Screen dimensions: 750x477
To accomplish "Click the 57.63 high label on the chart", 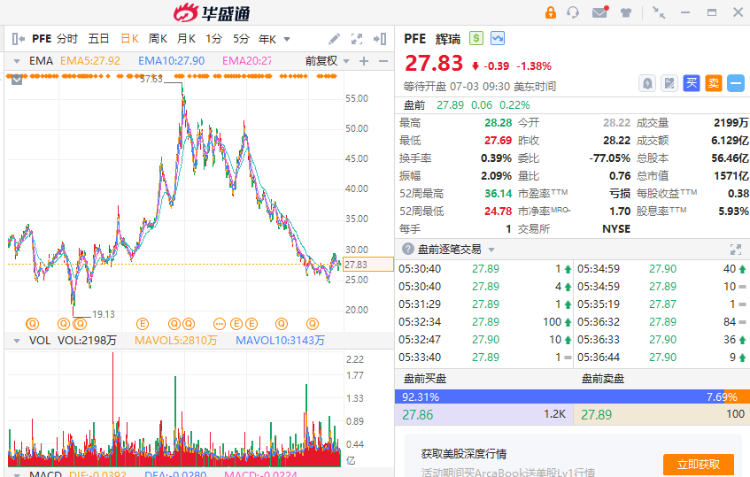I will [x=151, y=79].
